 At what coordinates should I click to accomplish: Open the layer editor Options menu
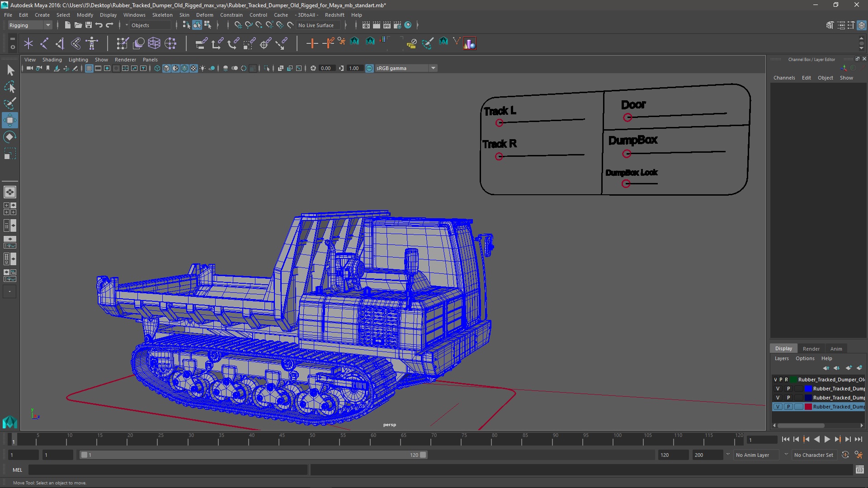805,358
